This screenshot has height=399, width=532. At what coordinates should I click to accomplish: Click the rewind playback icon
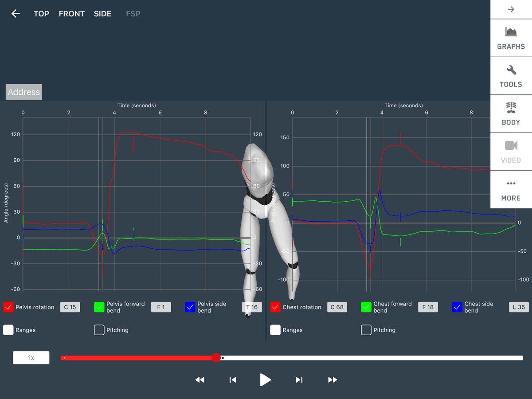(x=199, y=379)
